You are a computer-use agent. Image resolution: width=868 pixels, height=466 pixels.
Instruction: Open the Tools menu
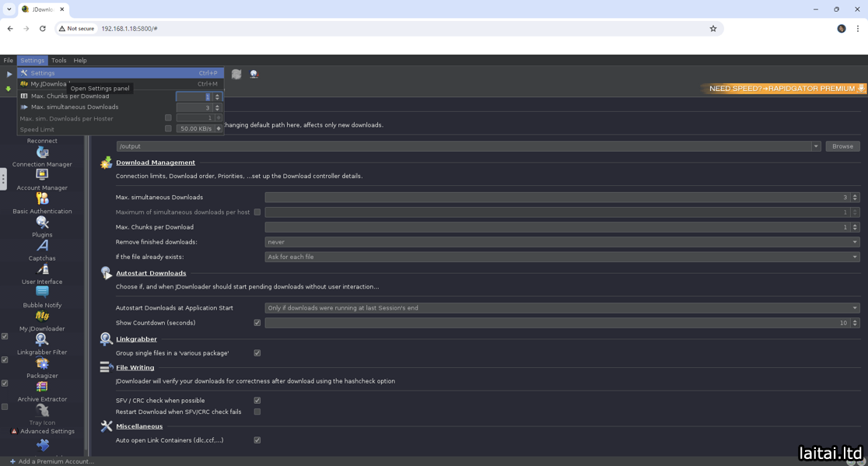(59, 60)
